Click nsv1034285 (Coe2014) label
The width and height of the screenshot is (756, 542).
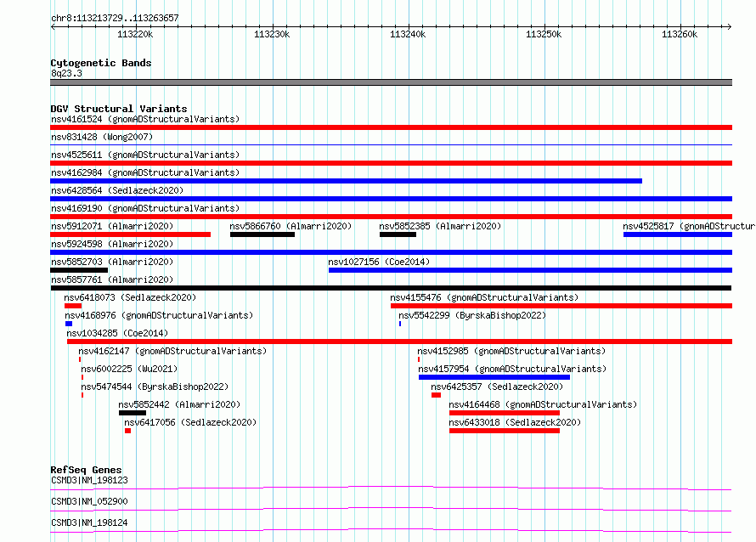(x=117, y=333)
